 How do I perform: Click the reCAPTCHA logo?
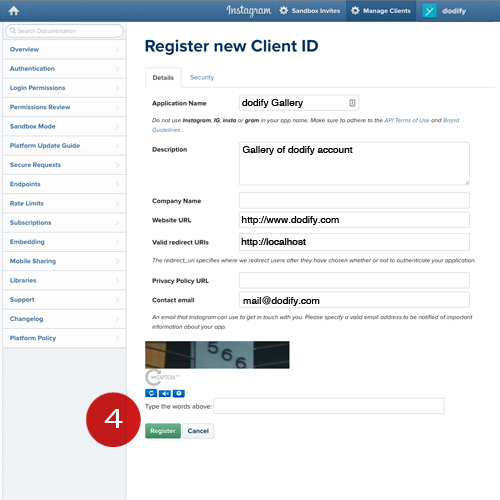point(162,377)
